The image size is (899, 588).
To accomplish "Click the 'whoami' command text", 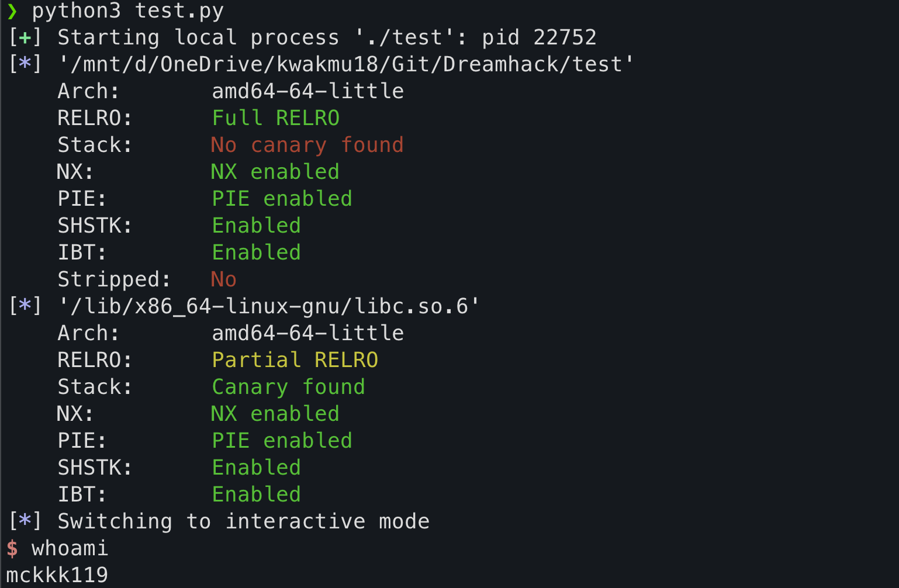I will [70, 548].
